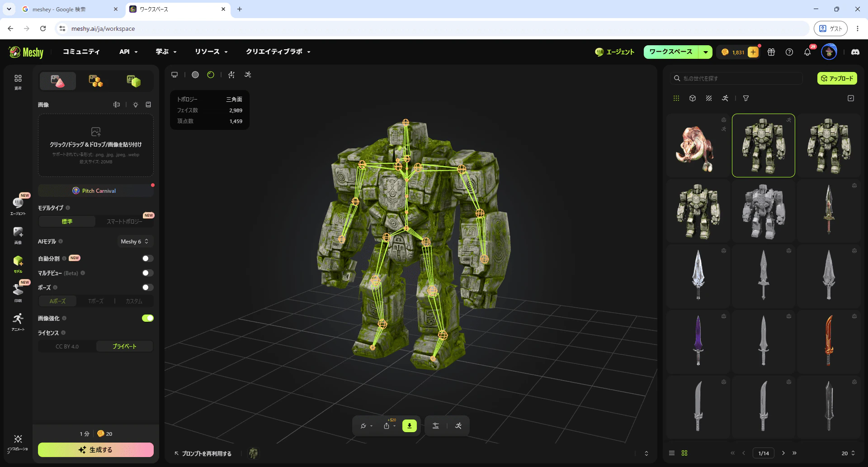Open the インスピレーション sidebar icon

point(18,443)
